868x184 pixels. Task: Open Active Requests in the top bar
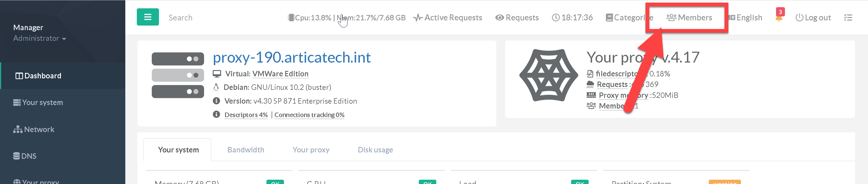448,18
